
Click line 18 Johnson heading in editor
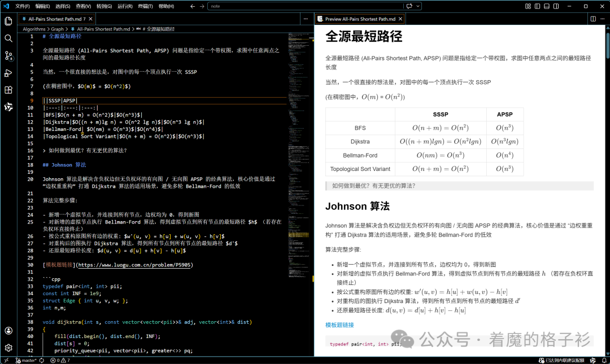64,165
